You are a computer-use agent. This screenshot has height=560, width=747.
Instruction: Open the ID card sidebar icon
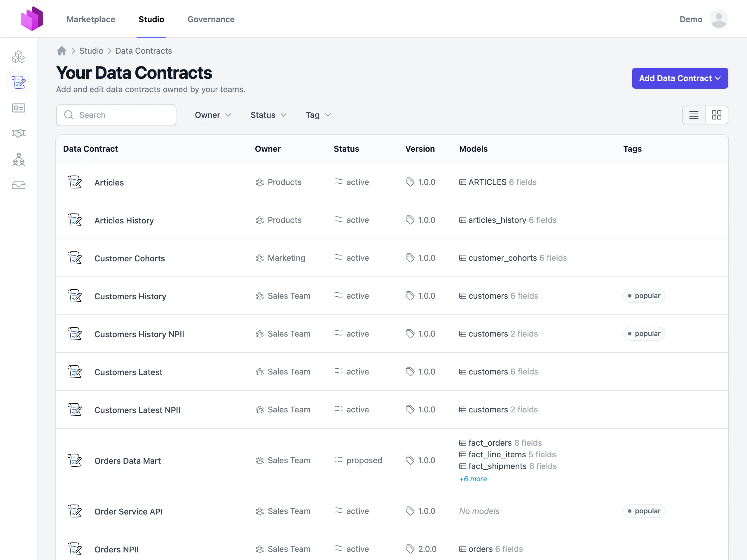point(19,108)
